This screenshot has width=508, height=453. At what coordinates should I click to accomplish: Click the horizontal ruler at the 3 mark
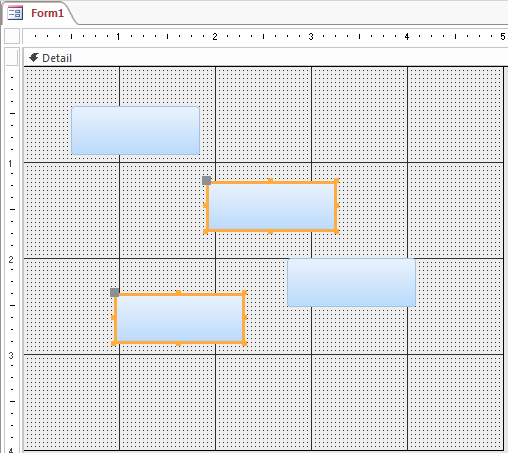[311, 36]
